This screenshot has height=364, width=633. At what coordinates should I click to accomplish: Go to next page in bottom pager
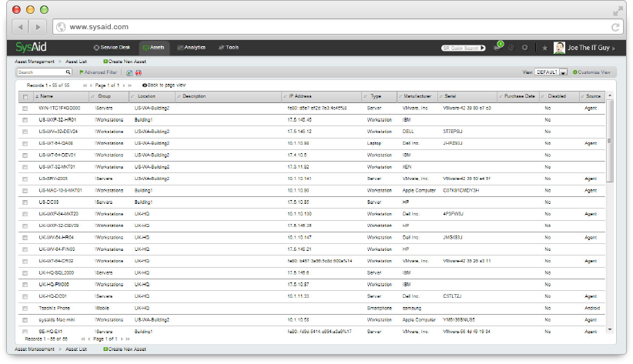[122, 339]
